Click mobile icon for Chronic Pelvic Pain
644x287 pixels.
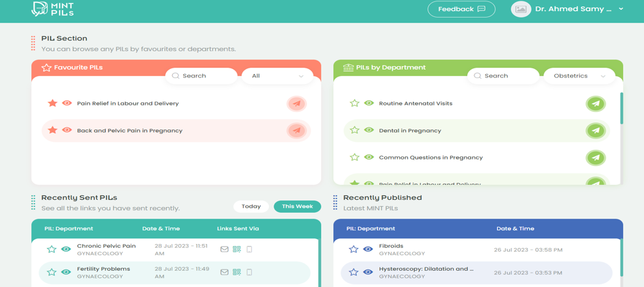point(249,249)
